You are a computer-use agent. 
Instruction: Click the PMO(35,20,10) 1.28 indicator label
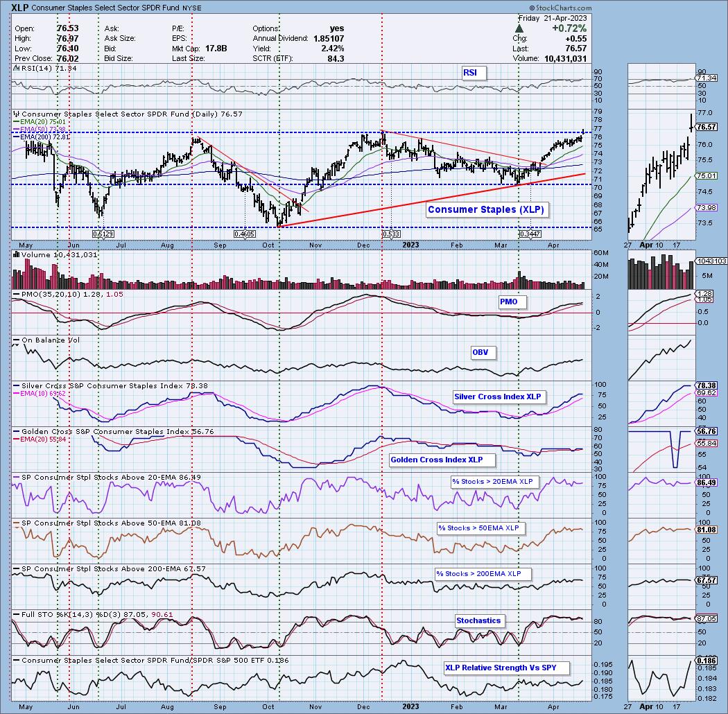(68, 295)
